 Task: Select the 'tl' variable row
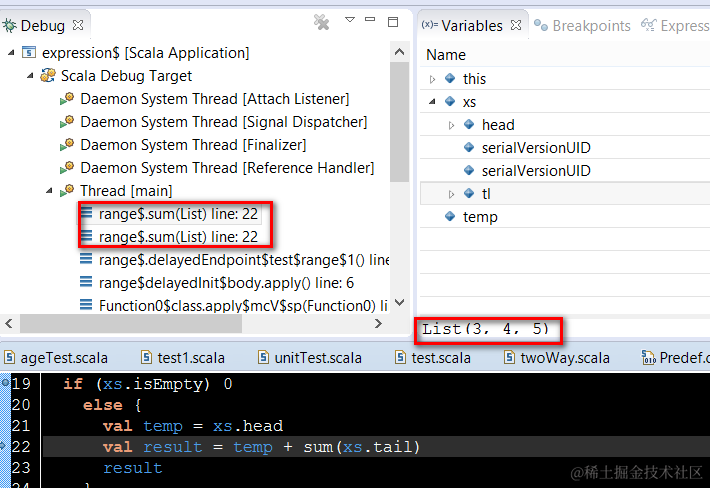point(565,194)
